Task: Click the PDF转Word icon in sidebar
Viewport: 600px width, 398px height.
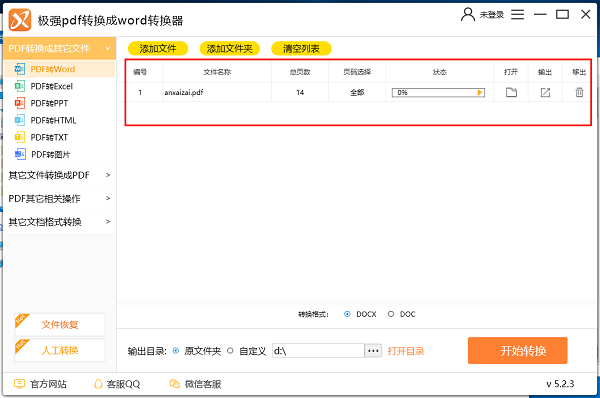Action: click(x=20, y=69)
